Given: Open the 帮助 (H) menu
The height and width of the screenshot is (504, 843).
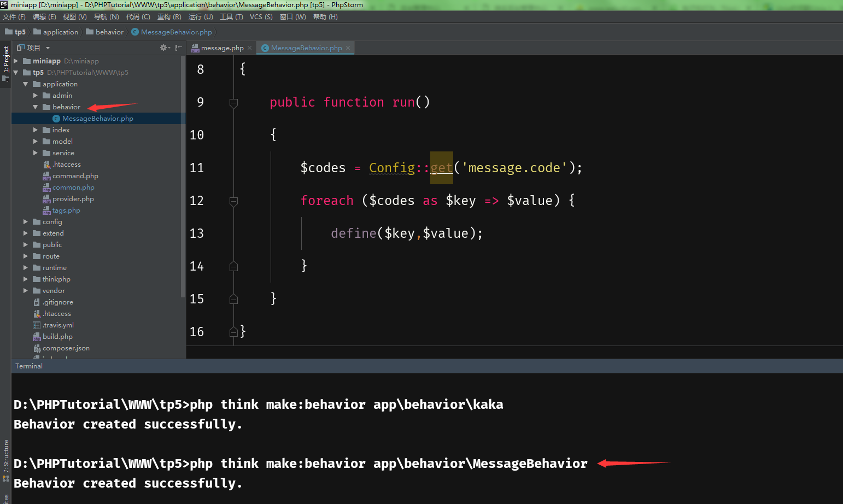Looking at the screenshot, I should [x=325, y=17].
